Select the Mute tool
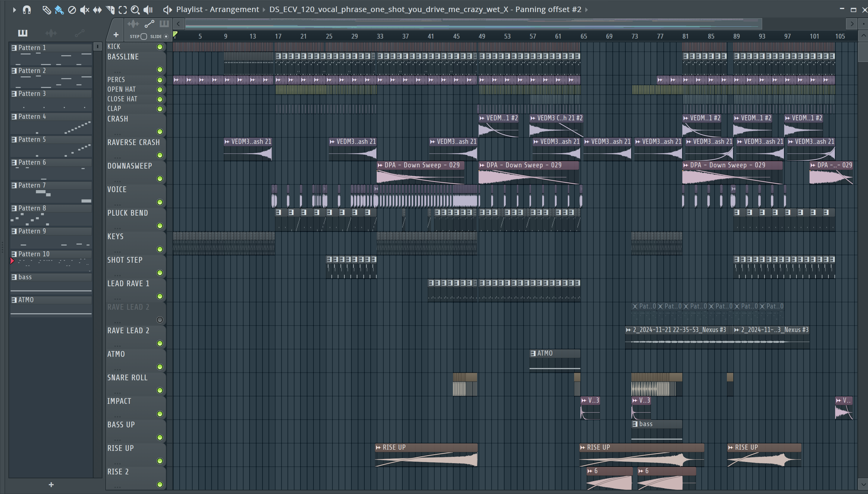868x494 pixels. [x=84, y=10]
